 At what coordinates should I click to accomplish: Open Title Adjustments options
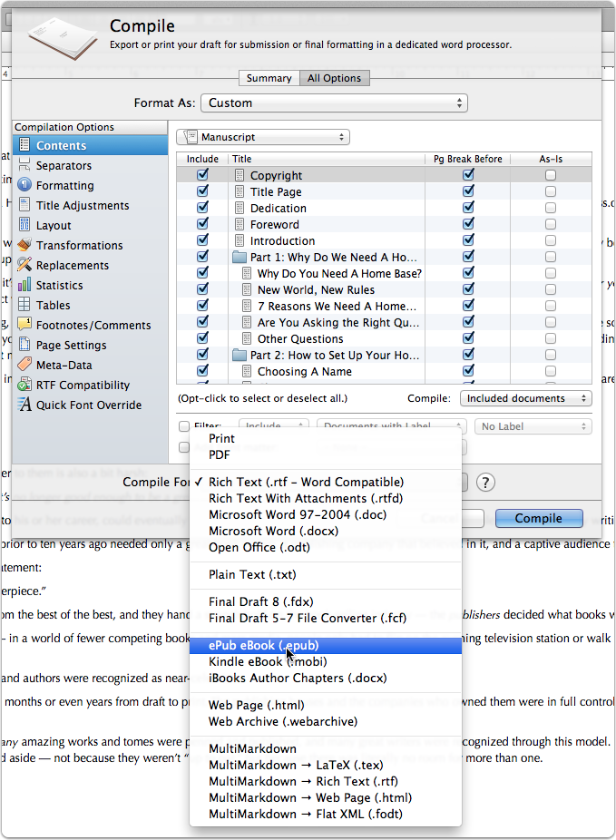point(90,205)
